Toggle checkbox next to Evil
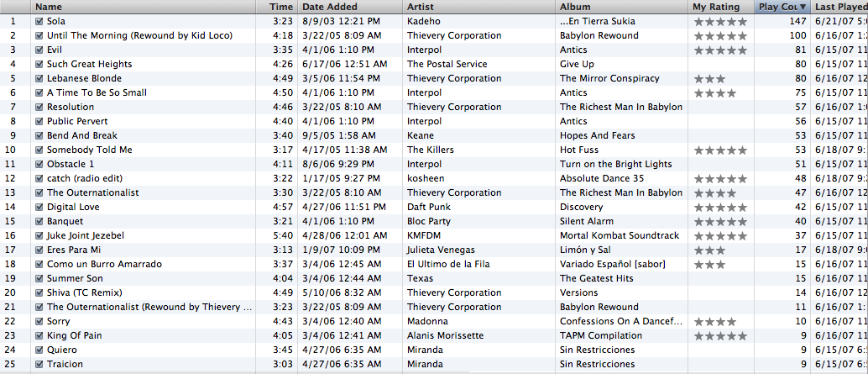This screenshot has width=868, height=374. [x=39, y=50]
